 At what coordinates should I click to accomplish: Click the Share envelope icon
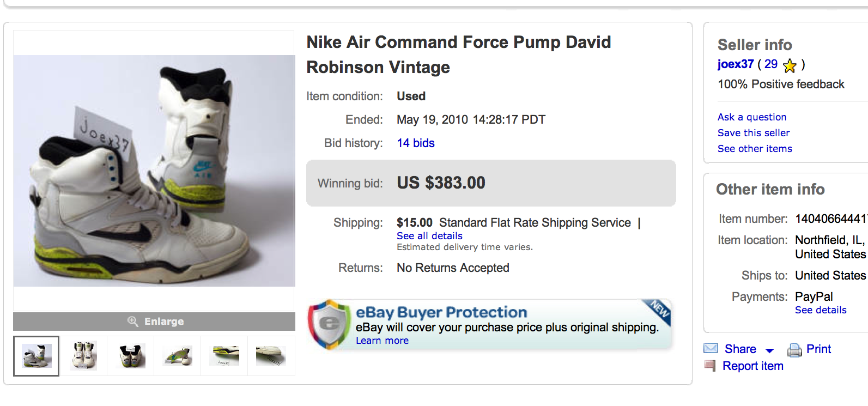pos(711,348)
